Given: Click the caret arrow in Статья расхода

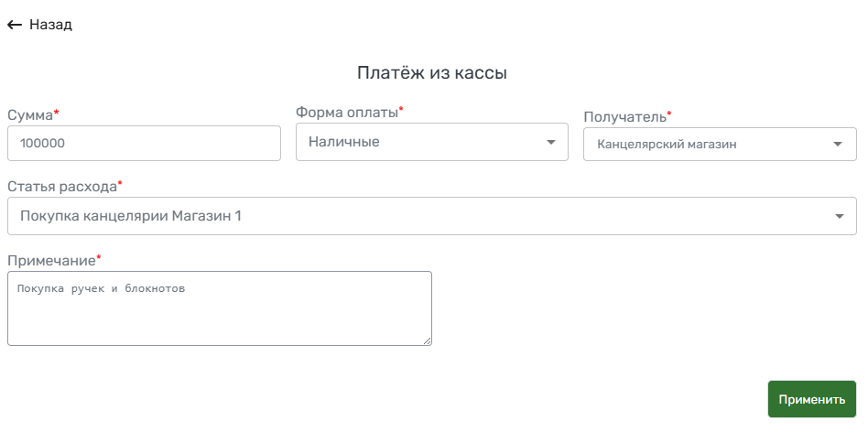Looking at the screenshot, I should (x=840, y=216).
